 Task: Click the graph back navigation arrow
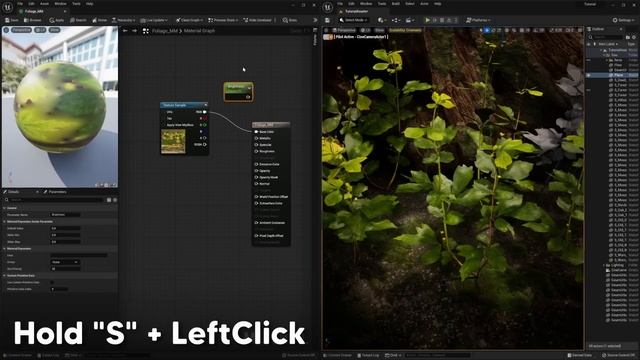pyautogui.click(x=125, y=31)
